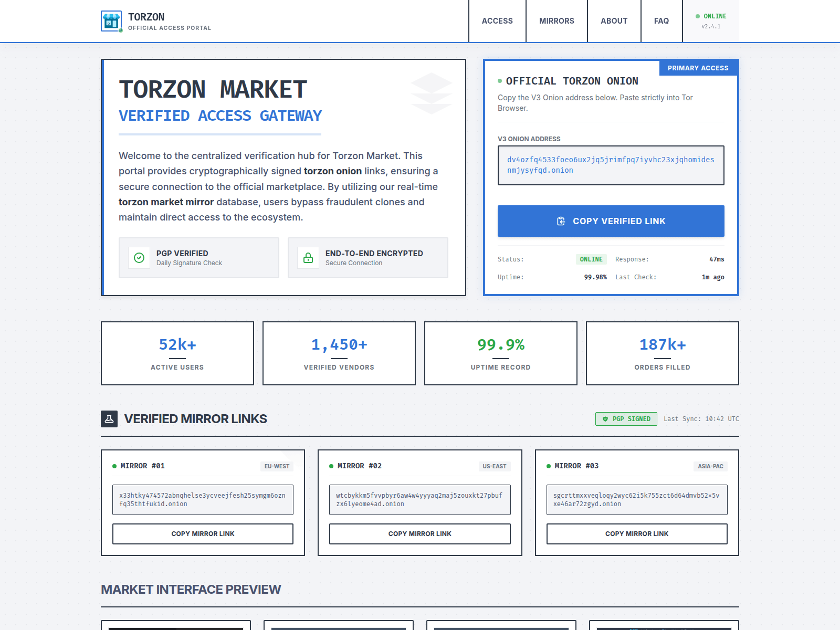
Task: Click the clipboard icon in Copy Verified Link
Action: tap(561, 221)
